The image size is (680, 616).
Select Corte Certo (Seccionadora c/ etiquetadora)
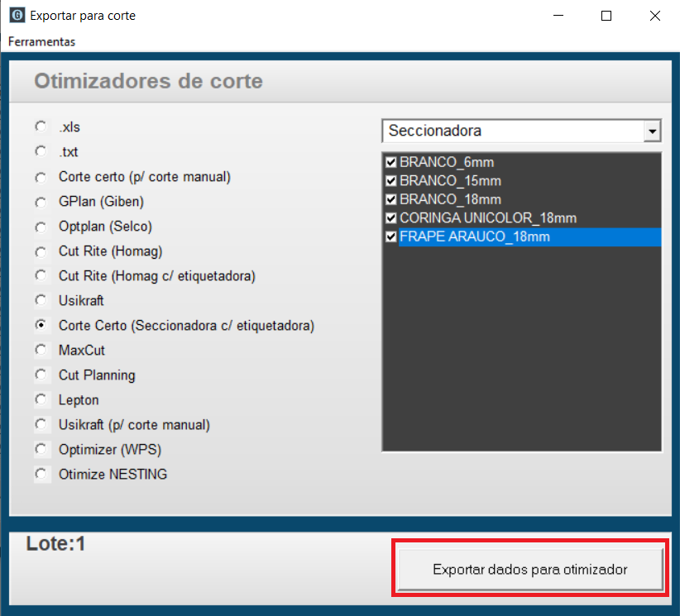(x=41, y=325)
